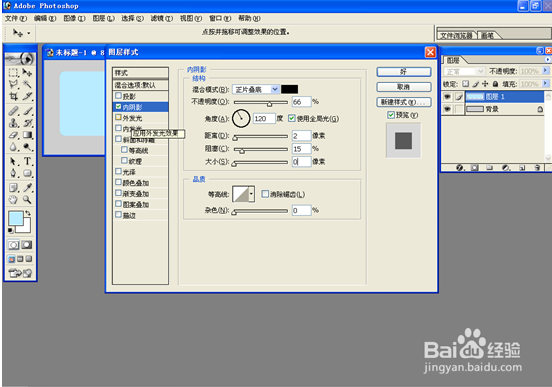The width and height of the screenshot is (552, 387).
Task: Select the Crop tool
Action: point(13,96)
